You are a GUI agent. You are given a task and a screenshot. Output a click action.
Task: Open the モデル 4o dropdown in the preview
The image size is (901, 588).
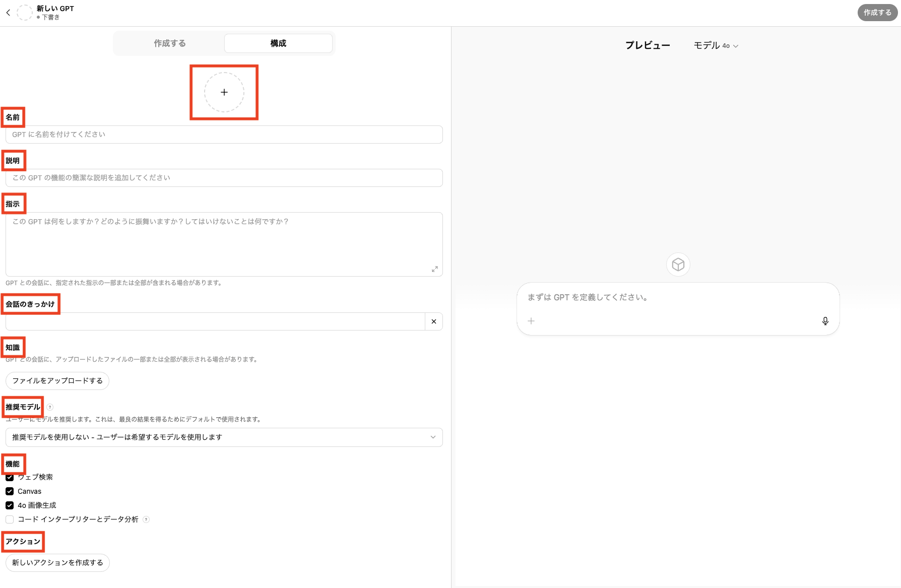716,45
